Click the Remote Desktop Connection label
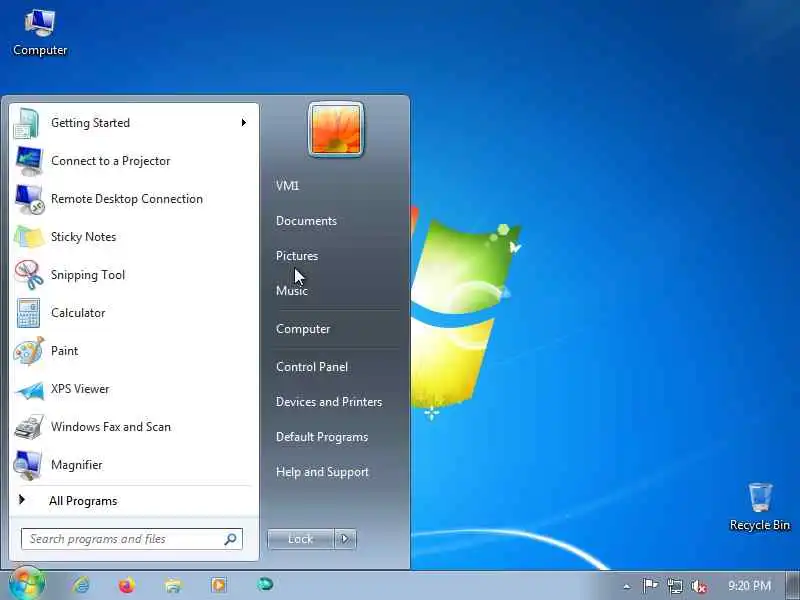This screenshot has width=800, height=600. tap(127, 199)
